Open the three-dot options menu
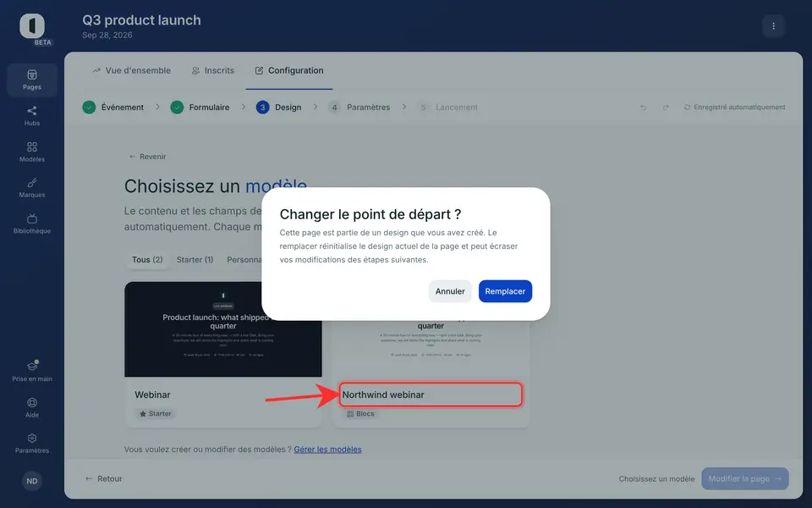Image resolution: width=812 pixels, height=508 pixels. [x=773, y=26]
